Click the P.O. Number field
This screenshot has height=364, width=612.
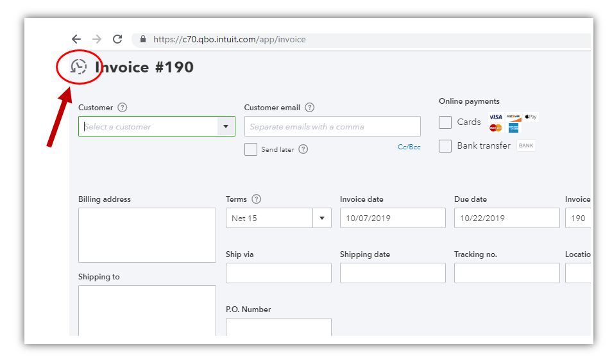278,327
